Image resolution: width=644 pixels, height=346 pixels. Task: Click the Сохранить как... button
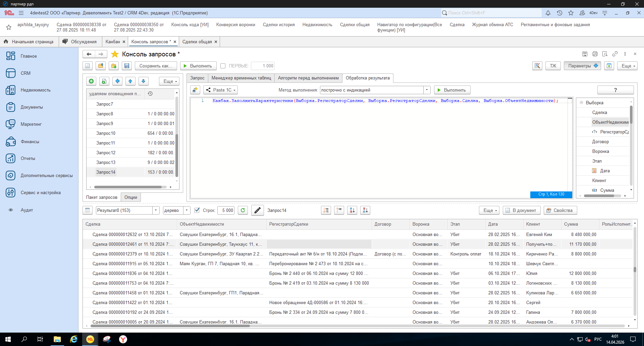coord(156,66)
